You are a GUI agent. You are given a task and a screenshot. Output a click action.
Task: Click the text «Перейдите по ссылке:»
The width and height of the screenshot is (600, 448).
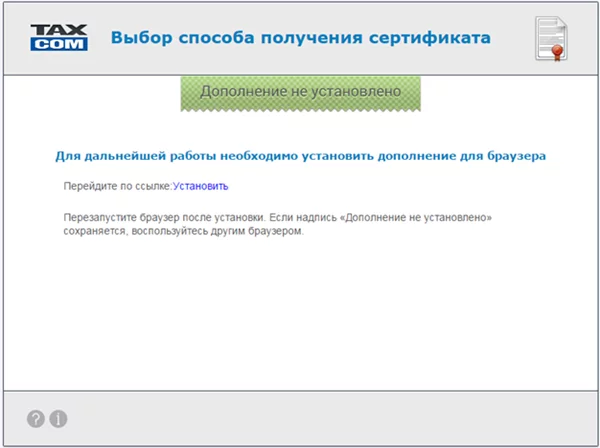118,186
